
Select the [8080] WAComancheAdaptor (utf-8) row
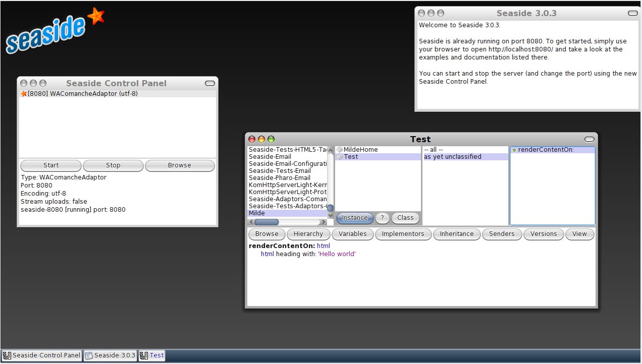[118, 94]
